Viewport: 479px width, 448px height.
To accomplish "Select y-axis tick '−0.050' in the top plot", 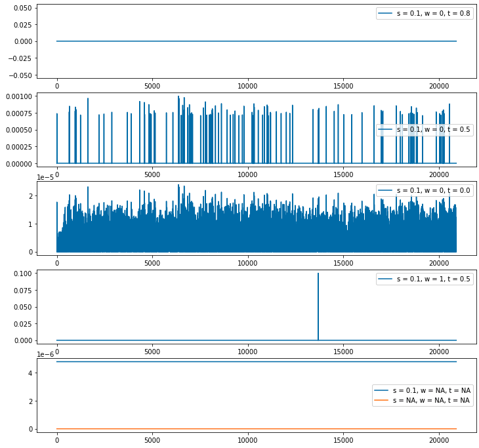I will [20, 75].
